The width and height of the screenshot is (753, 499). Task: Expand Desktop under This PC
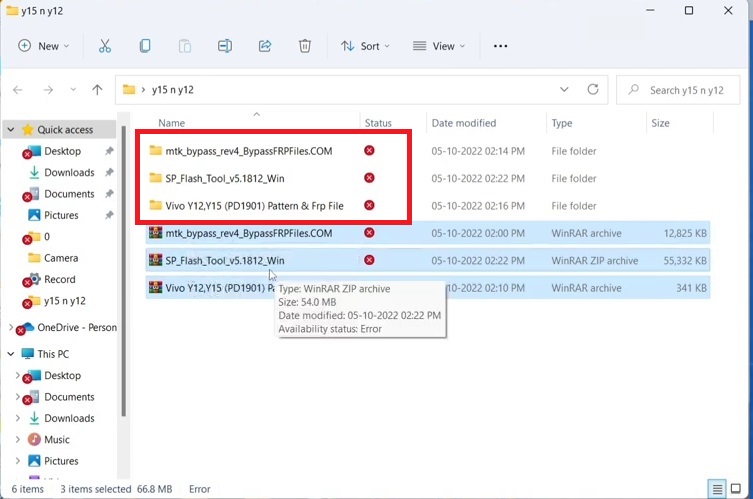point(17,375)
